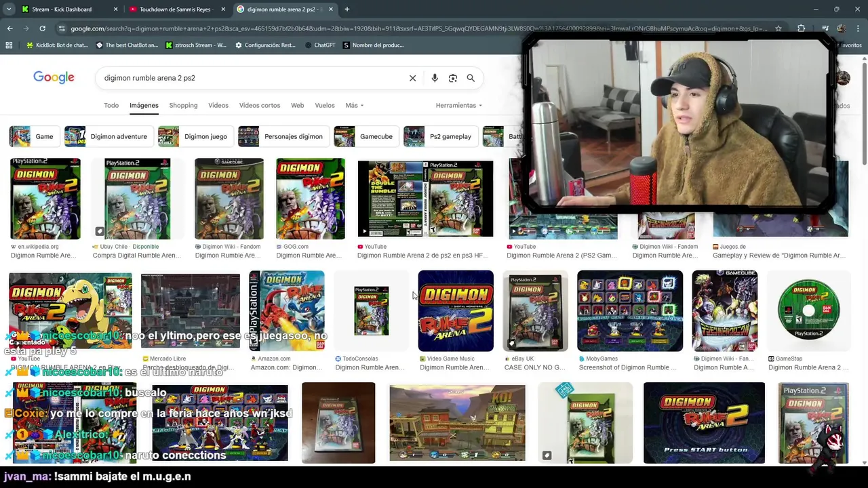Image resolution: width=868 pixels, height=488 pixels.
Task: Open the Press START button title image
Action: pos(704,423)
